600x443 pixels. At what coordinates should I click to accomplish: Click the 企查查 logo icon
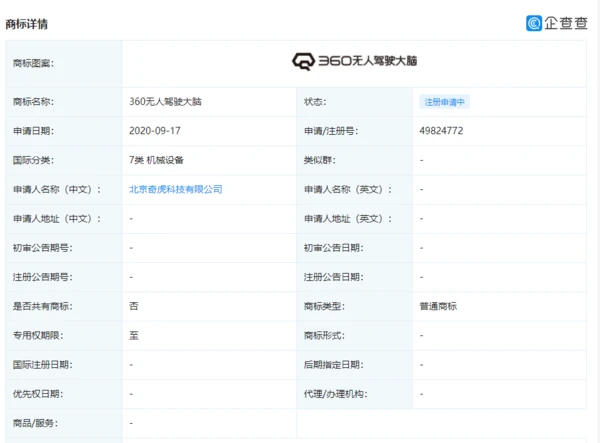534,22
